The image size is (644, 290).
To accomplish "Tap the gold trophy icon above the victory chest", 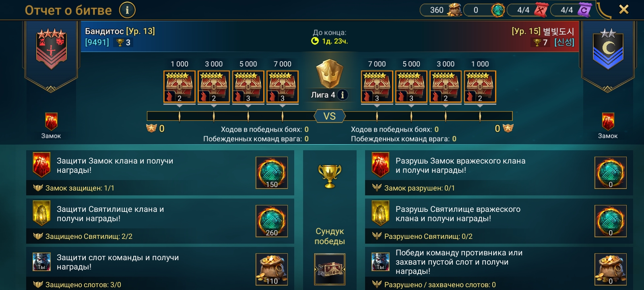I will 330,176.
